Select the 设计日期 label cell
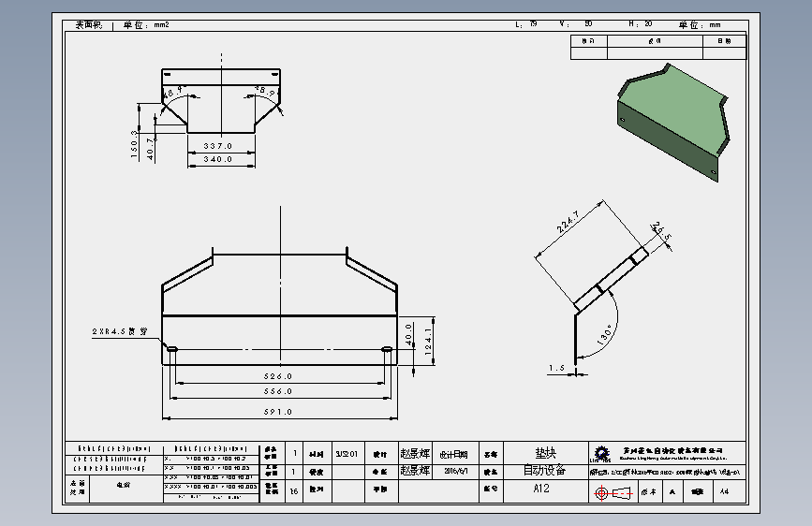 click(x=456, y=454)
